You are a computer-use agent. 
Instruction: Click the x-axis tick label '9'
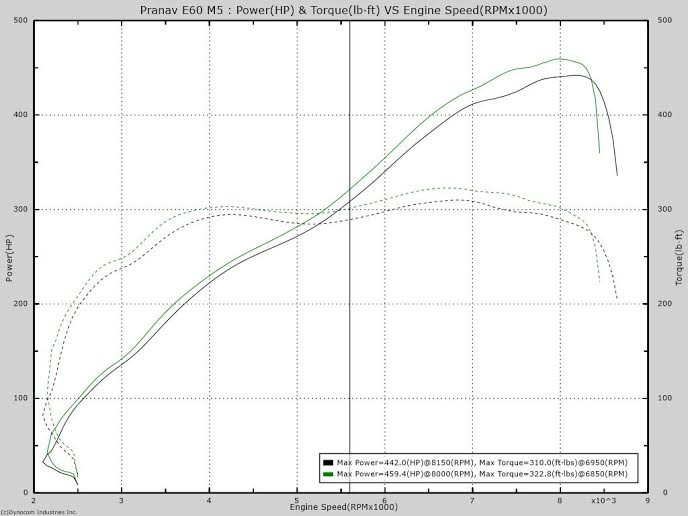648,500
